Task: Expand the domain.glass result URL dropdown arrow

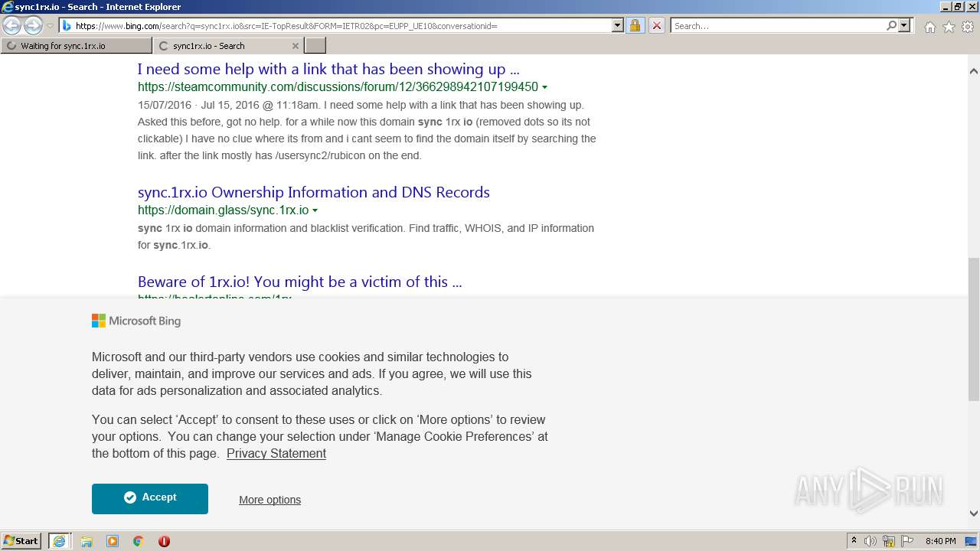Action: click(x=315, y=210)
